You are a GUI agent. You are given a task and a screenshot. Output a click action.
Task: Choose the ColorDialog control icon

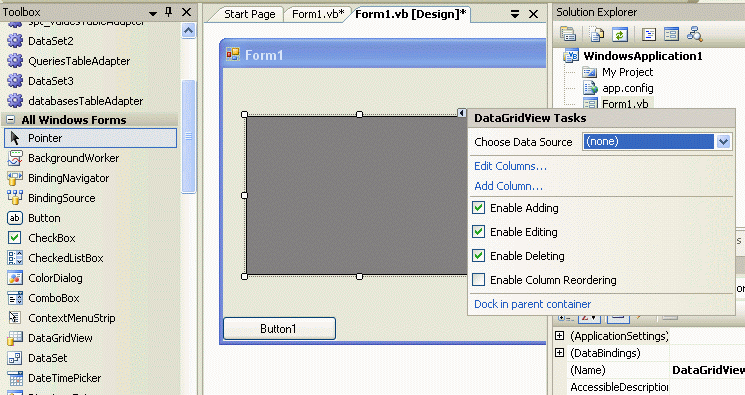15,278
